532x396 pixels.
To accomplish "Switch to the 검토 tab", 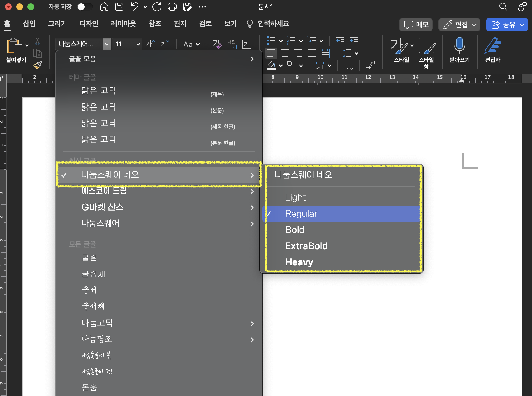I will click(205, 24).
